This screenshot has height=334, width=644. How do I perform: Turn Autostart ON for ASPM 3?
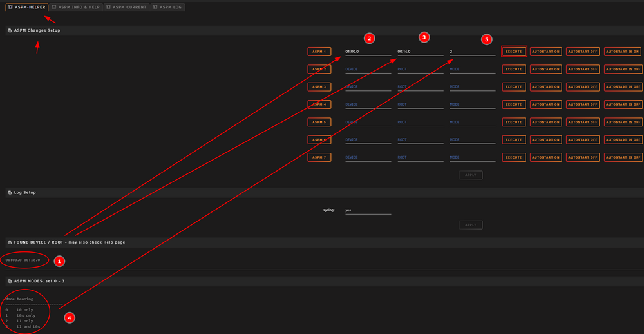[x=546, y=87]
